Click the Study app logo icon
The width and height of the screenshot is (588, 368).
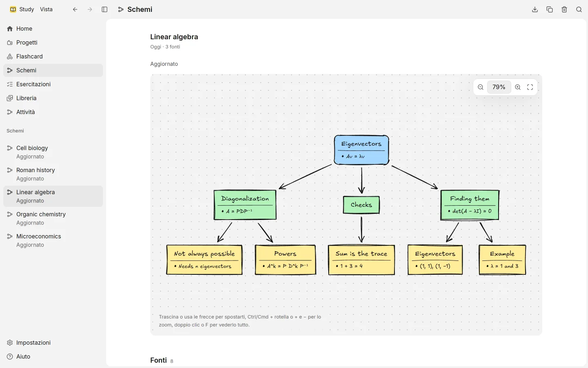tap(13, 9)
